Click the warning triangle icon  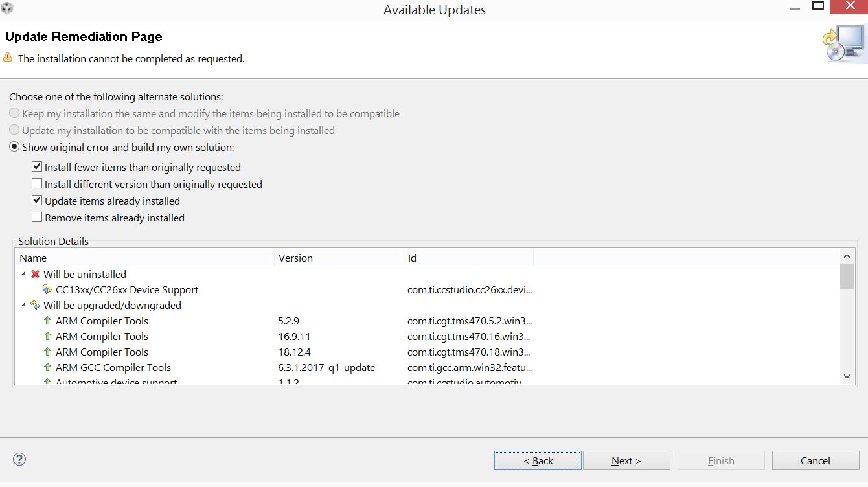coord(8,58)
